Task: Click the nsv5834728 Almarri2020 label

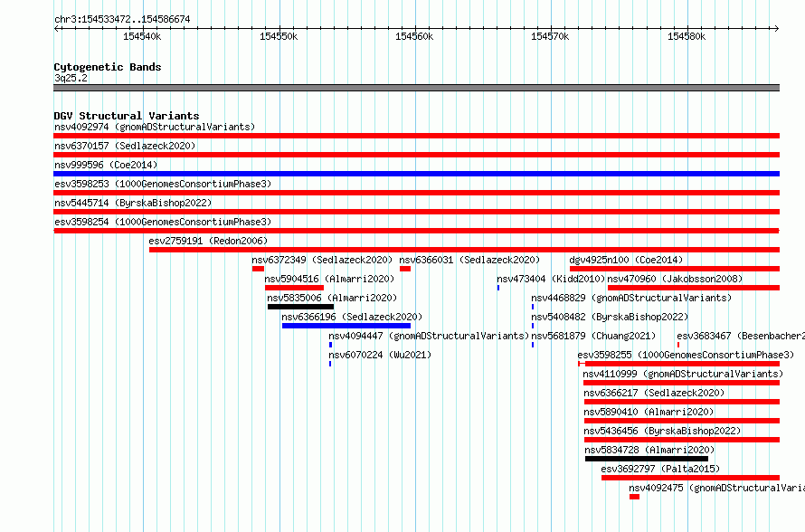Action: (649, 450)
